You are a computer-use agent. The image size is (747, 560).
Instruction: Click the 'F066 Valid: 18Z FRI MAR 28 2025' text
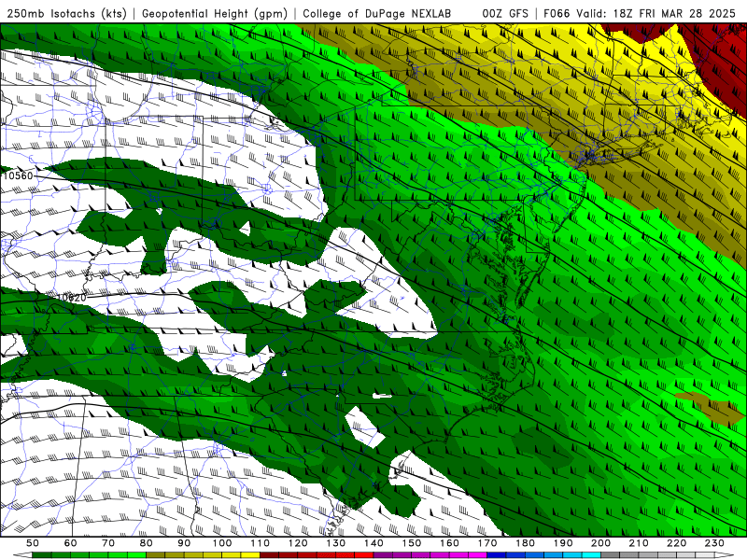coord(640,14)
